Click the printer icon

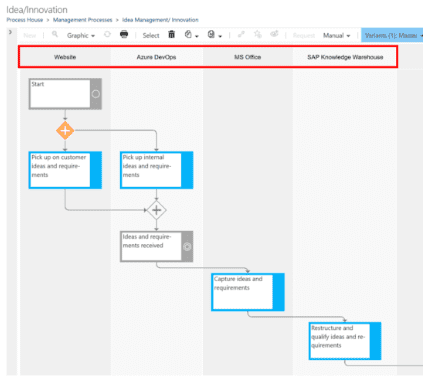pos(124,34)
